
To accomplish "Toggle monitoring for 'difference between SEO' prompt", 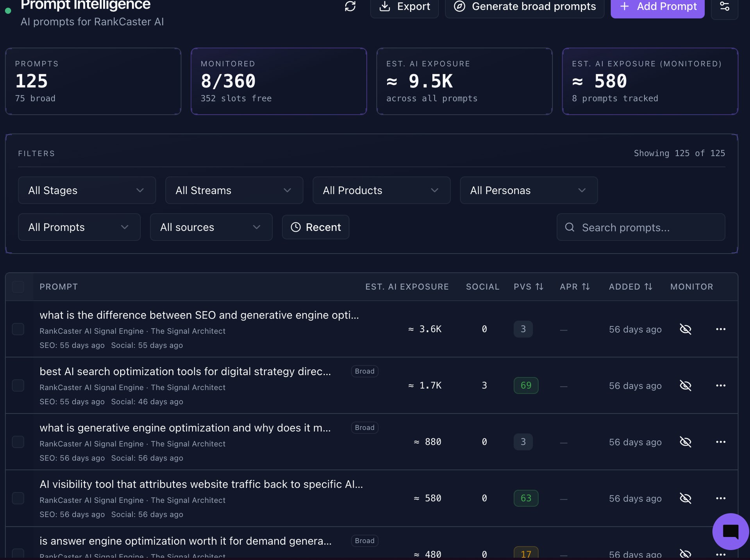I will coord(686,329).
